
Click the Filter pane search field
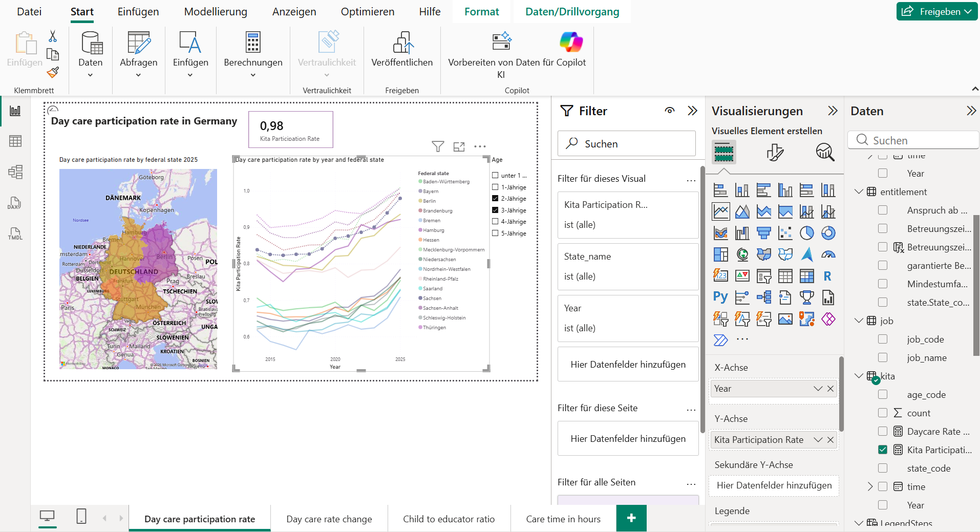(627, 144)
